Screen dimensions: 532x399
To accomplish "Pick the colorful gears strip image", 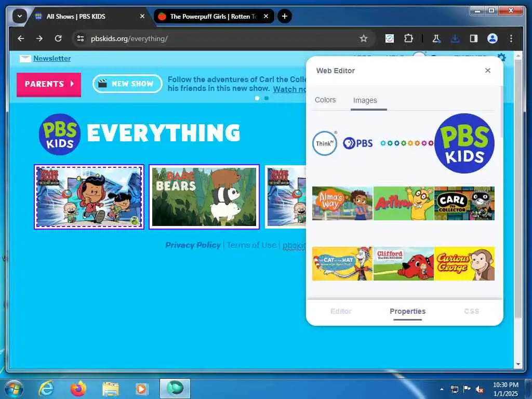I will click(407, 143).
